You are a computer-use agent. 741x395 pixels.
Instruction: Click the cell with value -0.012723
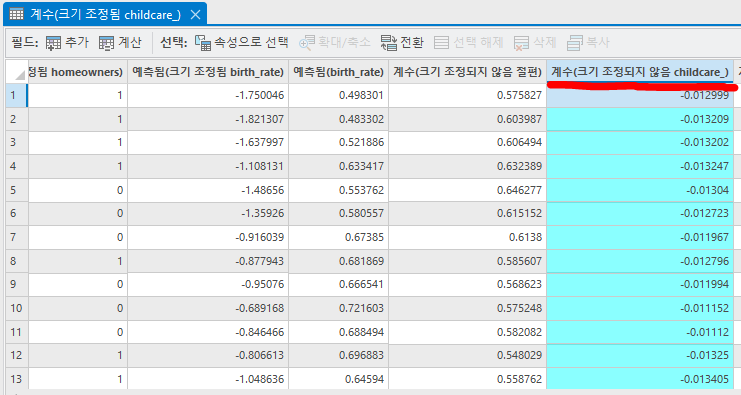(640, 214)
